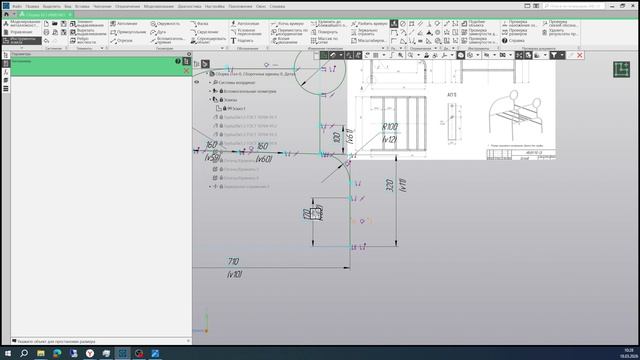Click the Подобие объекта tool
The width and height of the screenshot is (640, 360).
[x=473, y=24]
